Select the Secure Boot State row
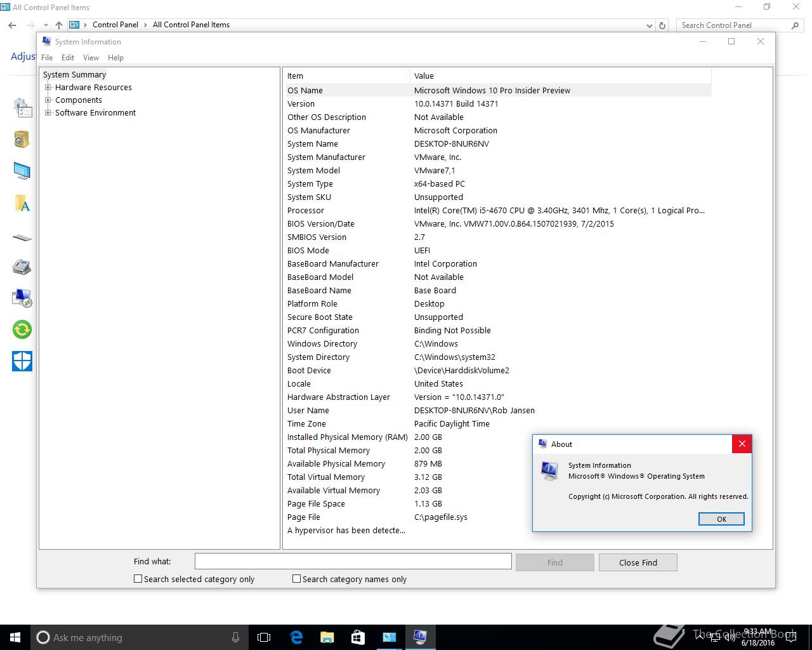The image size is (812, 650). point(498,317)
